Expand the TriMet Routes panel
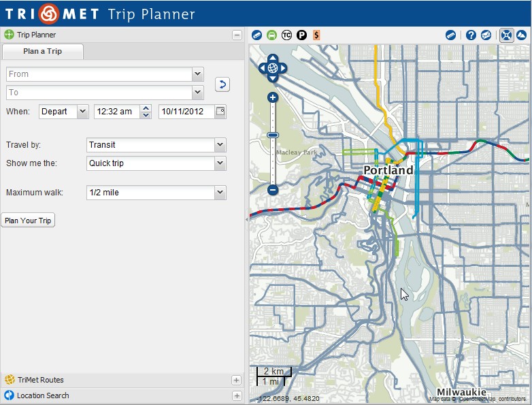Viewport: 532px width, 405px height. coord(236,380)
